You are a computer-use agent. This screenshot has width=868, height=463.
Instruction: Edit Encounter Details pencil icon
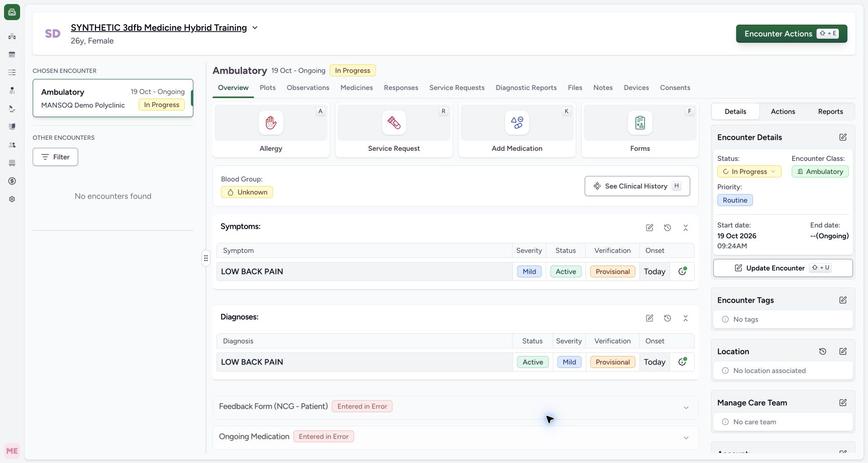pos(843,137)
